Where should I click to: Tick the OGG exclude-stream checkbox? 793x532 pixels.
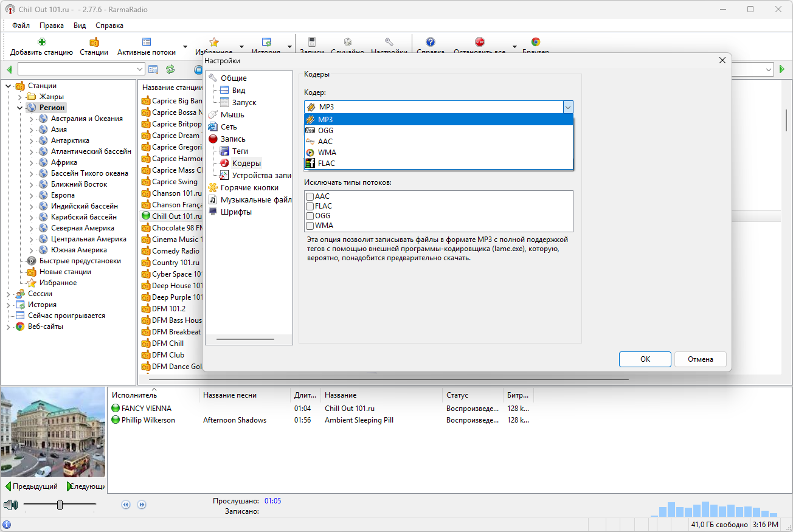(x=310, y=216)
